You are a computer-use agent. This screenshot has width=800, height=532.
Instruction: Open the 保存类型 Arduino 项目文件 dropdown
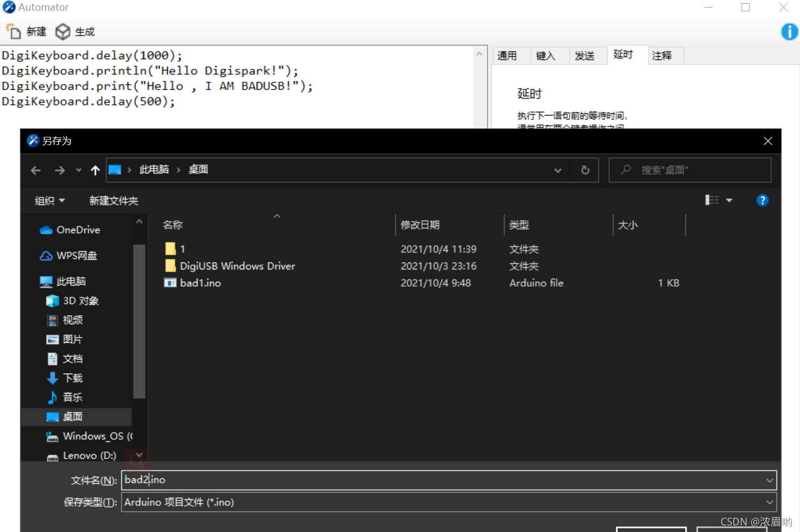(449, 502)
